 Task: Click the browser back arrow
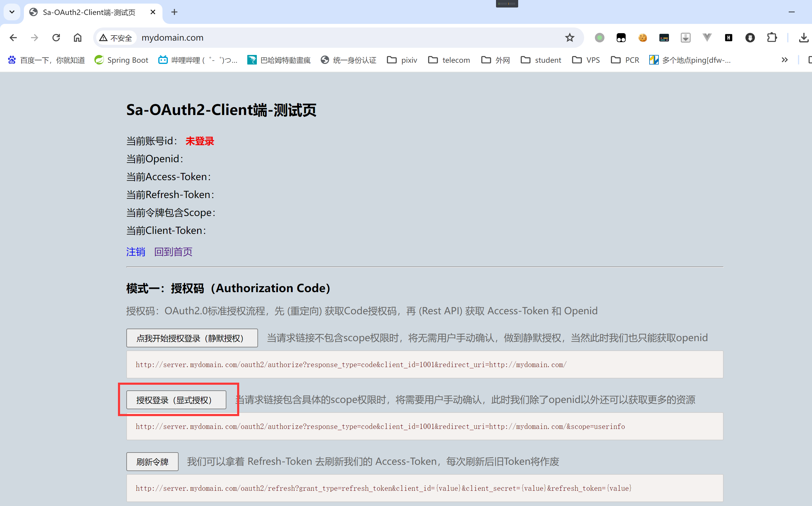click(x=13, y=38)
